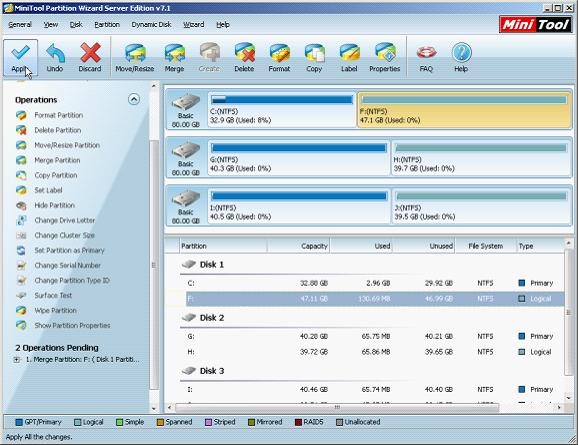Open the Move/Resize partition tool
Screen dimensions: 578x445
tap(135, 57)
